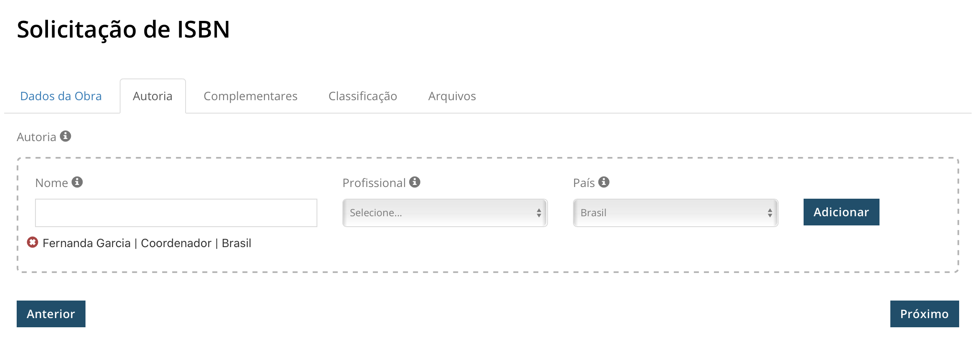Click the Adicionar button
The image size is (980, 364).
click(841, 212)
